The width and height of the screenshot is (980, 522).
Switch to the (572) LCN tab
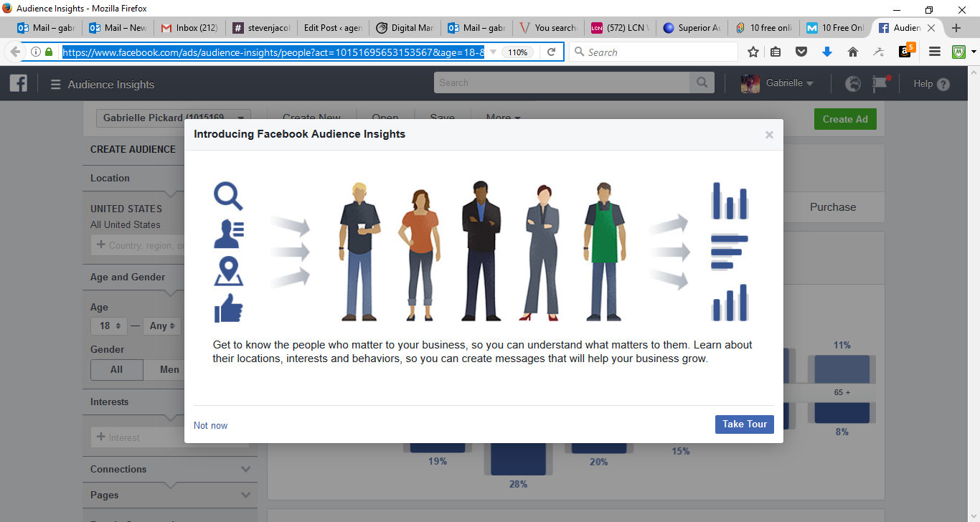coord(620,28)
